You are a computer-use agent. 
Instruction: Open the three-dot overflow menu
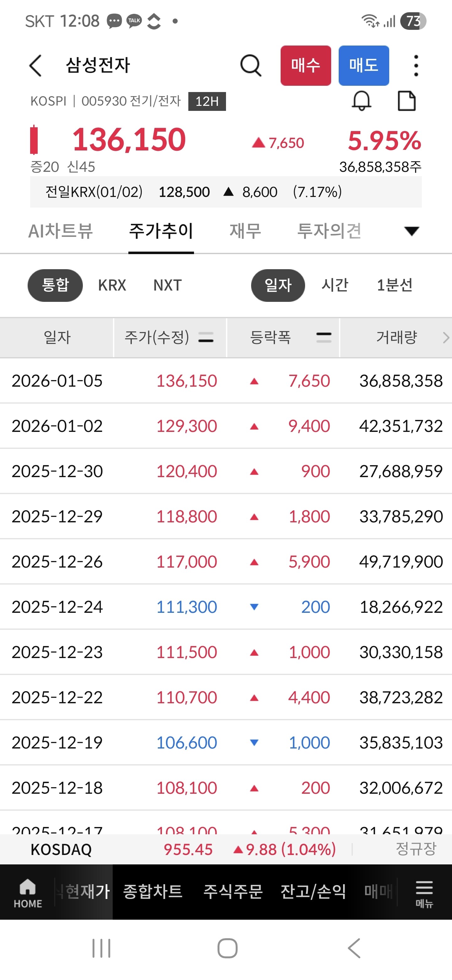[x=416, y=65]
